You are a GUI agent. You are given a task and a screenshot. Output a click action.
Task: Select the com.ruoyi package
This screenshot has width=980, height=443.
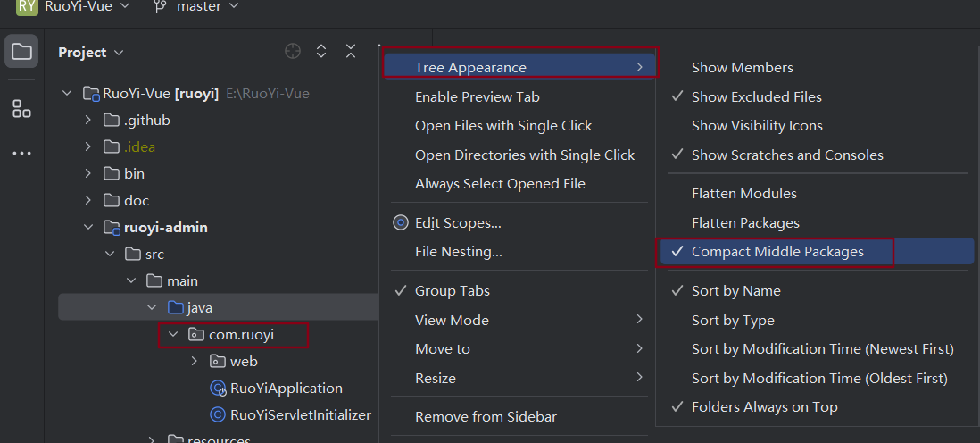point(242,335)
